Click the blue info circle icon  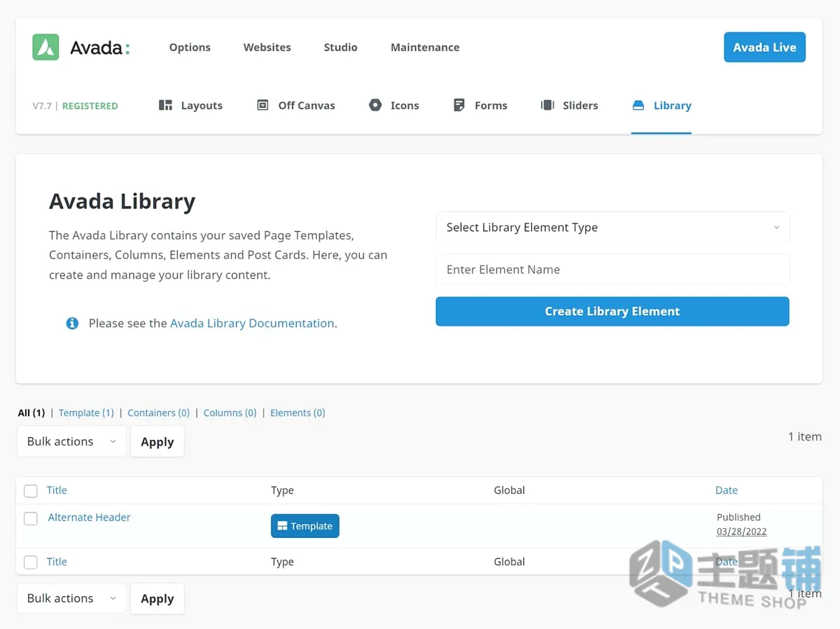pyautogui.click(x=72, y=323)
